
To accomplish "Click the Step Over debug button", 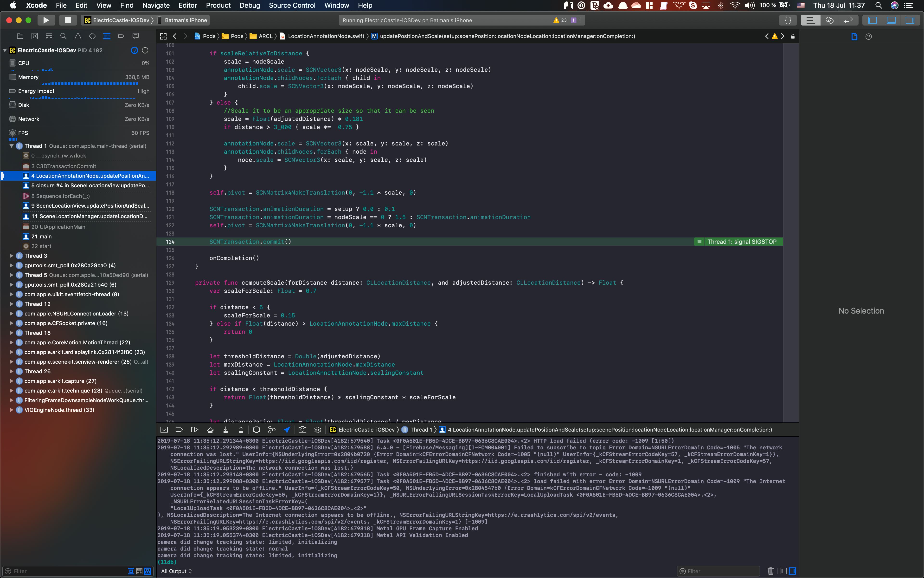I will 210,430.
